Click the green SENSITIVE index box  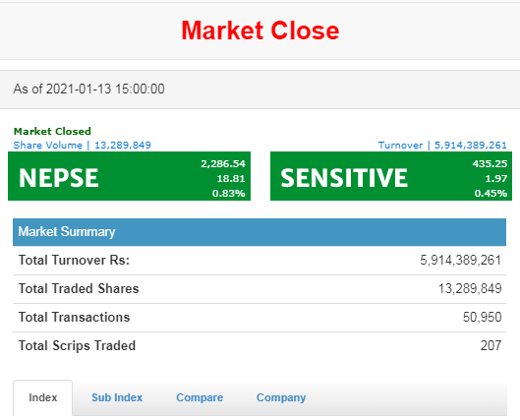[x=391, y=176]
